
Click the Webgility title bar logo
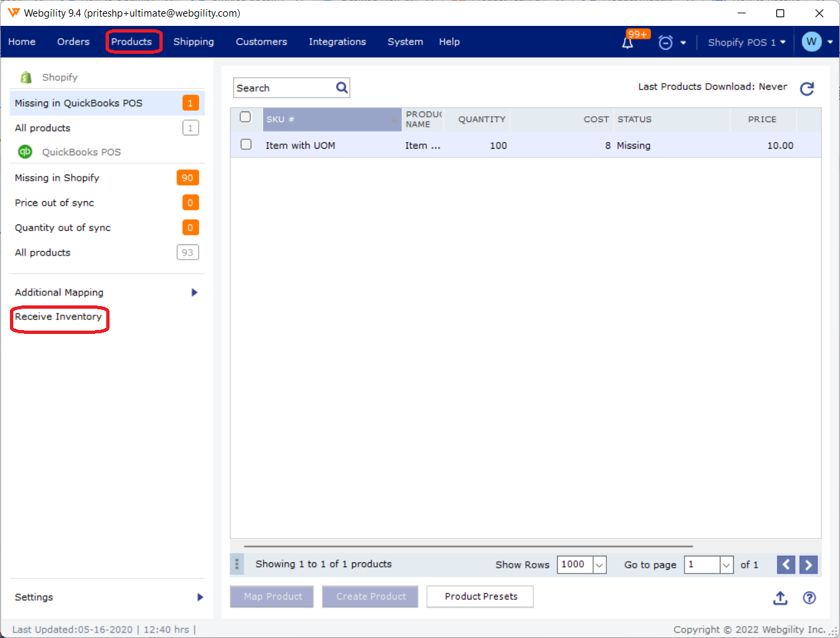[13, 13]
